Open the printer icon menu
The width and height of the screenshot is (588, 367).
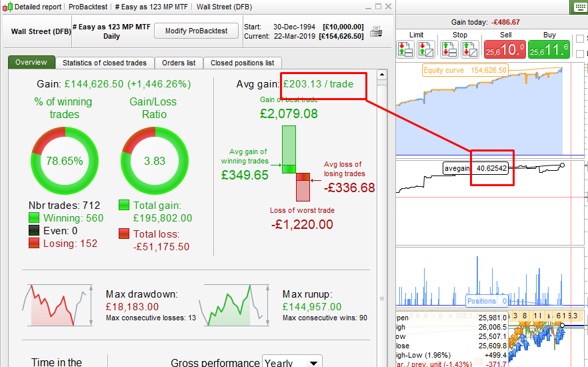376,32
